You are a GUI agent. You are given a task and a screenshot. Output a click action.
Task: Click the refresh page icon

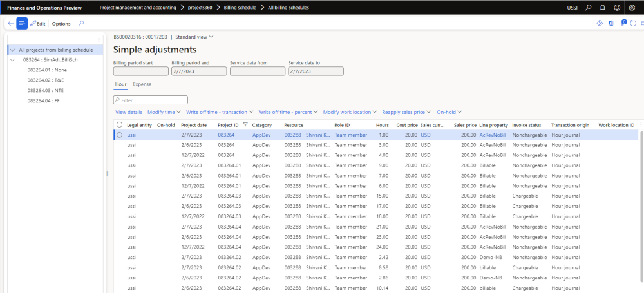coord(634,23)
